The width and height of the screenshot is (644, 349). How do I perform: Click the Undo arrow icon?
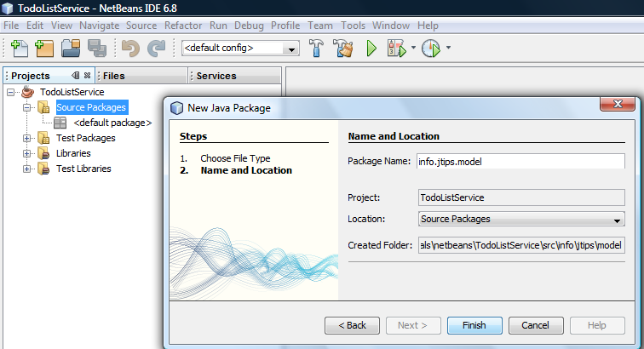[x=130, y=48]
